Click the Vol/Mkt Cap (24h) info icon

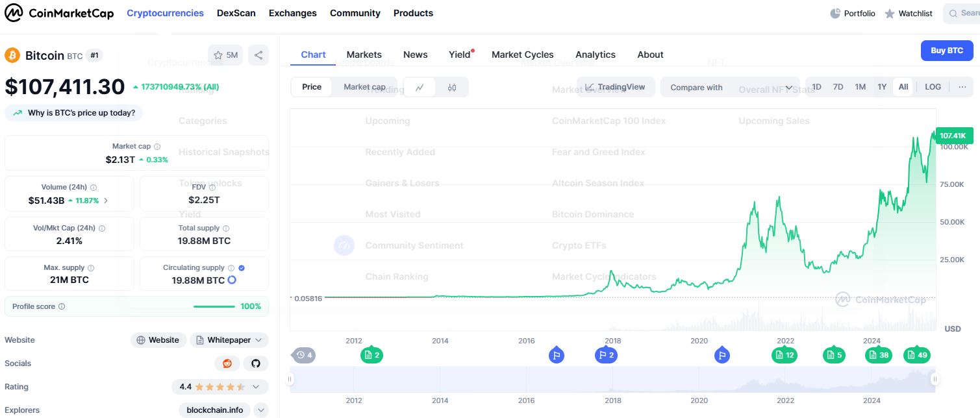click(102, 228)
